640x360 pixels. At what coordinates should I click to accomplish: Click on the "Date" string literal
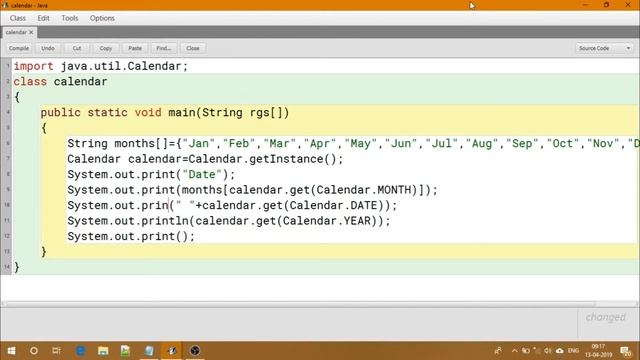point(202,175)
